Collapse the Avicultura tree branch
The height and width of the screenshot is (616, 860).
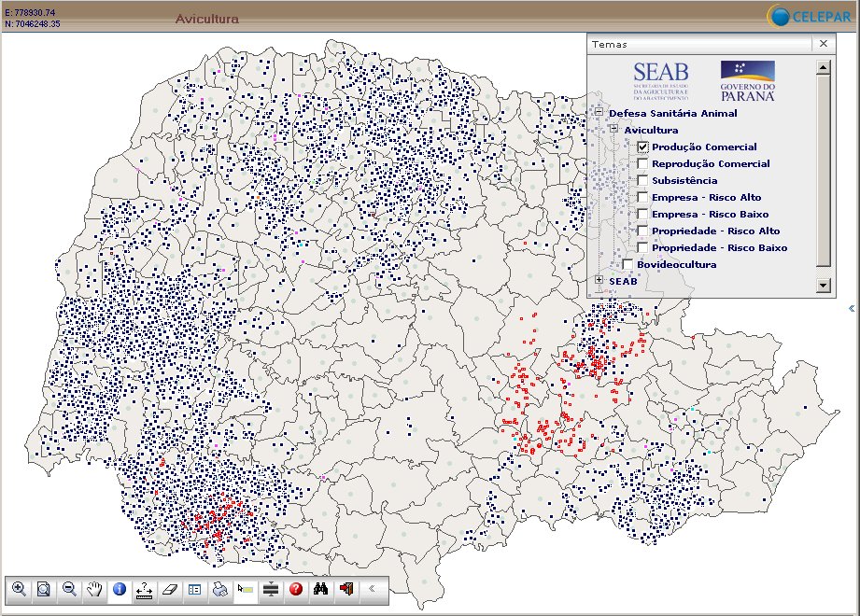613,130
